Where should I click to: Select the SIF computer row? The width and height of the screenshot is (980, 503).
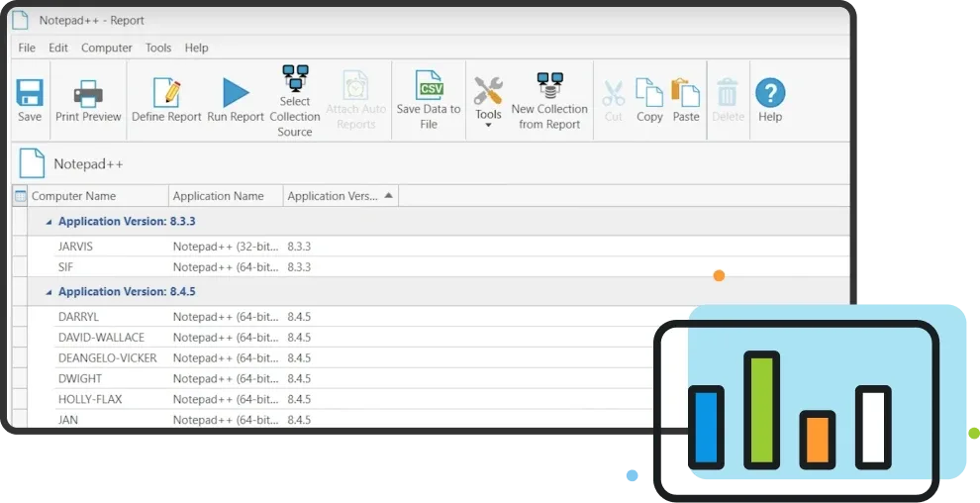(438, 266)
